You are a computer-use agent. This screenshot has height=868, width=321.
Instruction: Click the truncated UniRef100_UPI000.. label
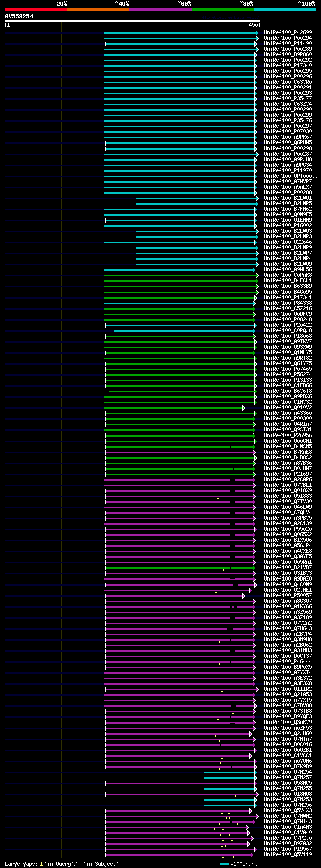291,176
